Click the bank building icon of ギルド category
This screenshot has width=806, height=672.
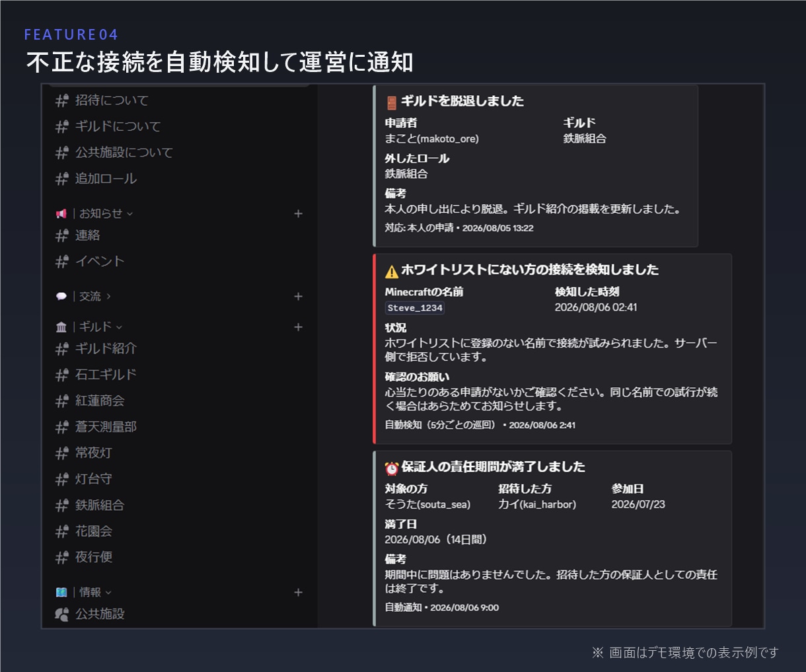pos(61,327)
